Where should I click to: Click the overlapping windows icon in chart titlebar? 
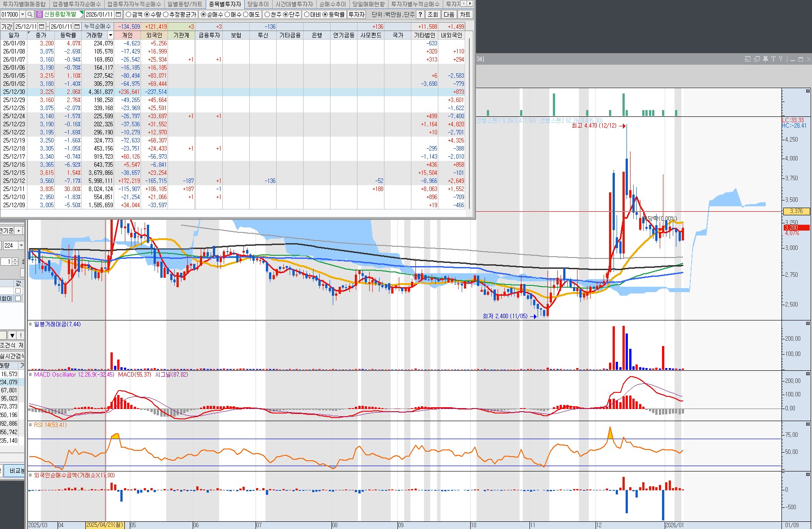(x=757, y=59)
